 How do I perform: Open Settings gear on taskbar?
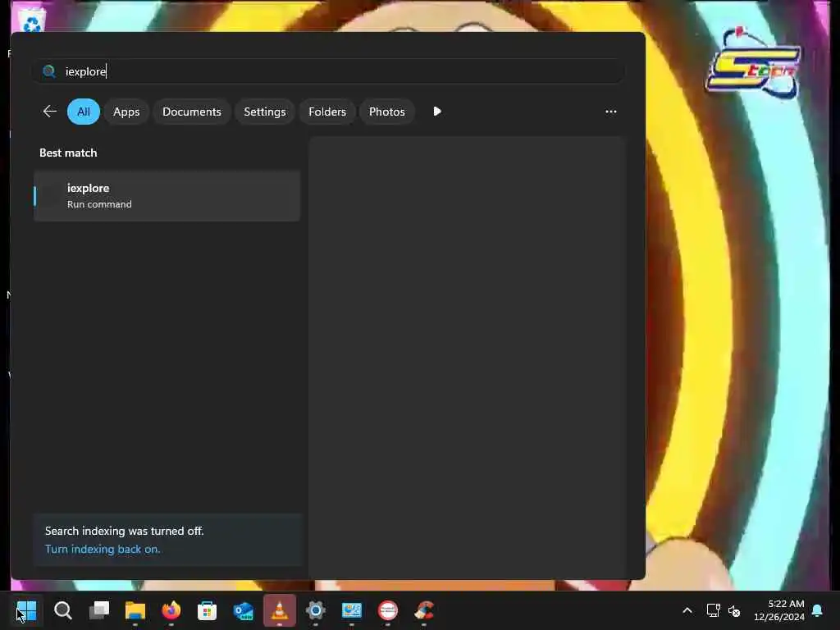pyautogui.click(x=316, y=610)
